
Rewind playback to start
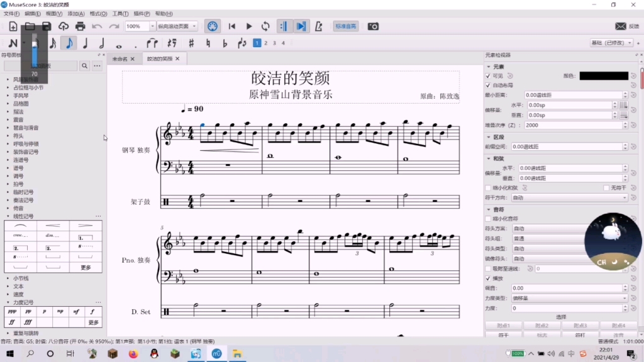(x=232, y=26)
